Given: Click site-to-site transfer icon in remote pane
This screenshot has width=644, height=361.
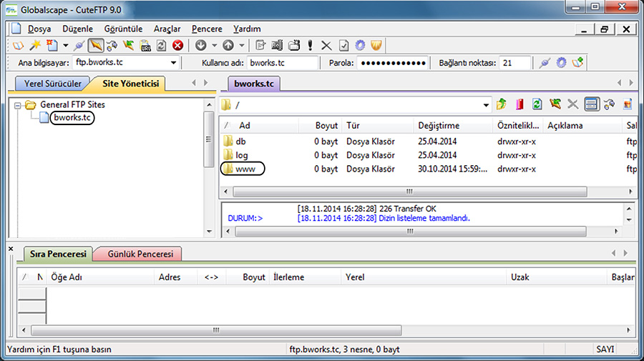Looking at the screenshot, I should click(x=609, y=104).
